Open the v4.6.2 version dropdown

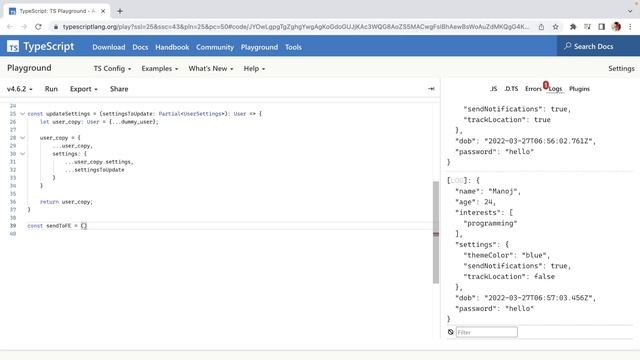click(x=19, y=89)
